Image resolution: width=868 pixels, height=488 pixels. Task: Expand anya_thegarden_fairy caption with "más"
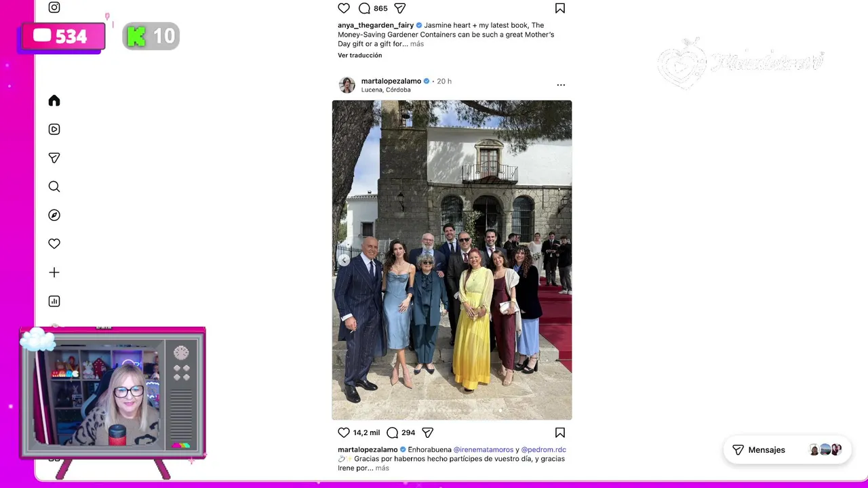point(417,44)
